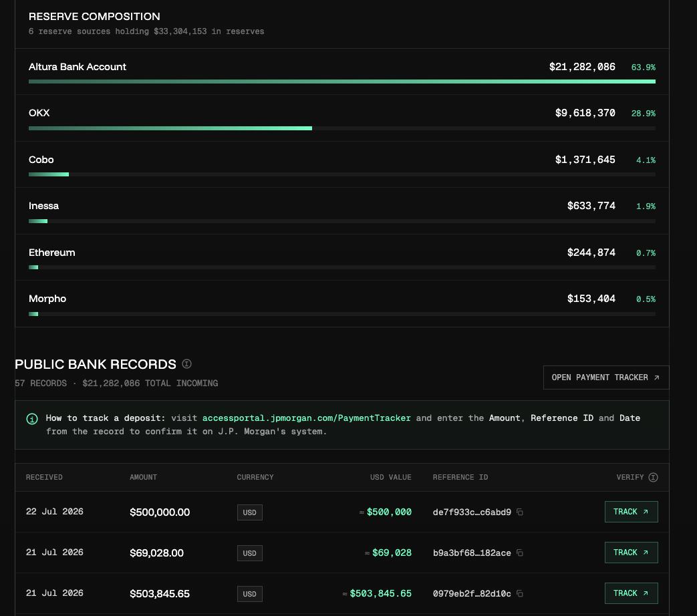Image resolution: width=697 pixels, height=616 pixels.
Task: Click USD badge in $503,845.65 row
Action: [250, 594]
